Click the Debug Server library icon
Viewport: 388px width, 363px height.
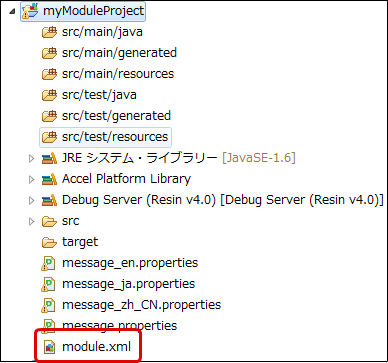[x=49, y=200]
